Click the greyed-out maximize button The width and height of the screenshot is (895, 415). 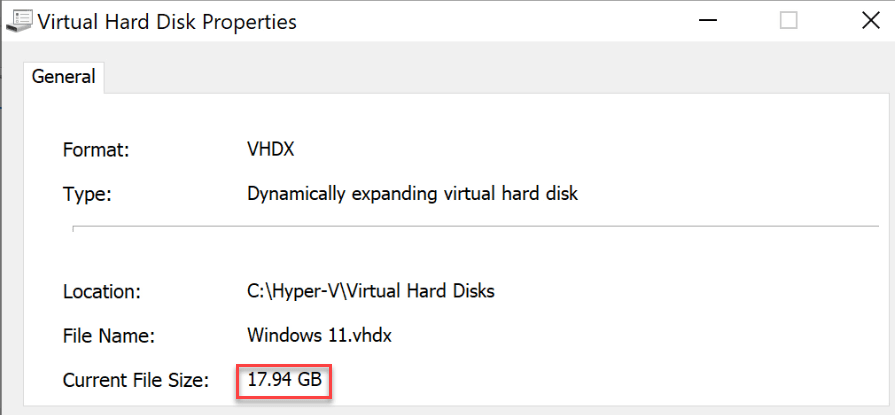coord(789,21)
